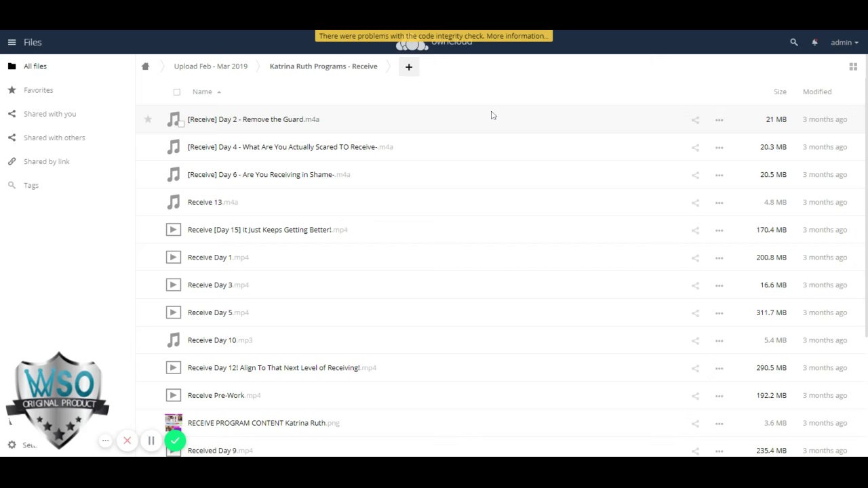Select checkbox for Day 2 Remove the Guard
Viewport: 868px width, 488px height.
(181, 124)
